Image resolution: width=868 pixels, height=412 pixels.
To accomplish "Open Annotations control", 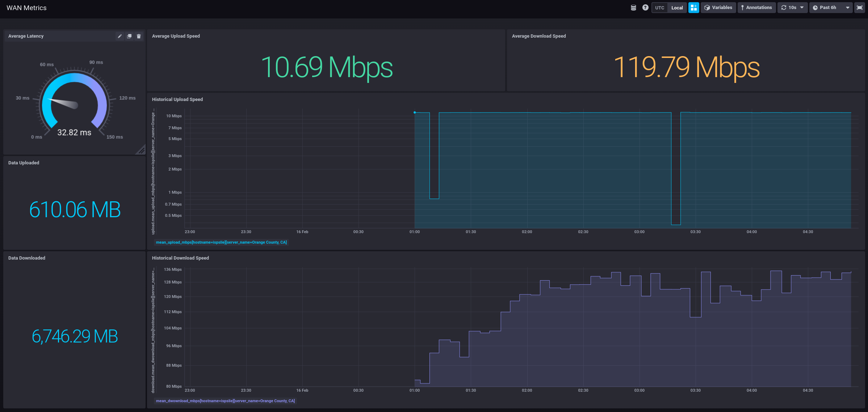I will pyautogui.click(x=756, y=8).
